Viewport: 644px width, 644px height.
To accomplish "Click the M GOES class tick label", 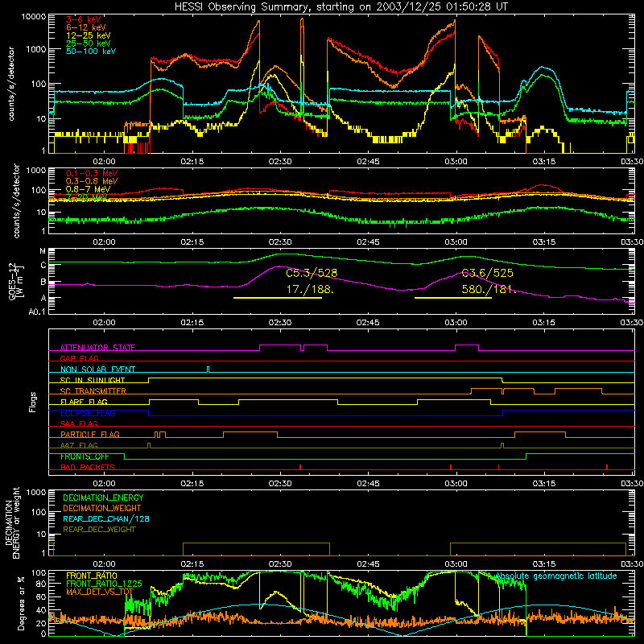I will [x=43, y=251].
